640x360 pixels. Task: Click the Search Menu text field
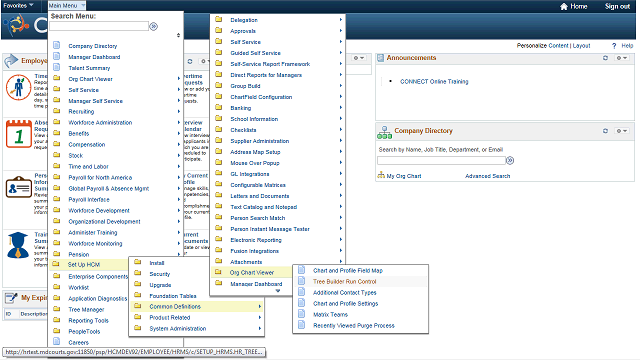pyautogui.click(x=99, y=27)
